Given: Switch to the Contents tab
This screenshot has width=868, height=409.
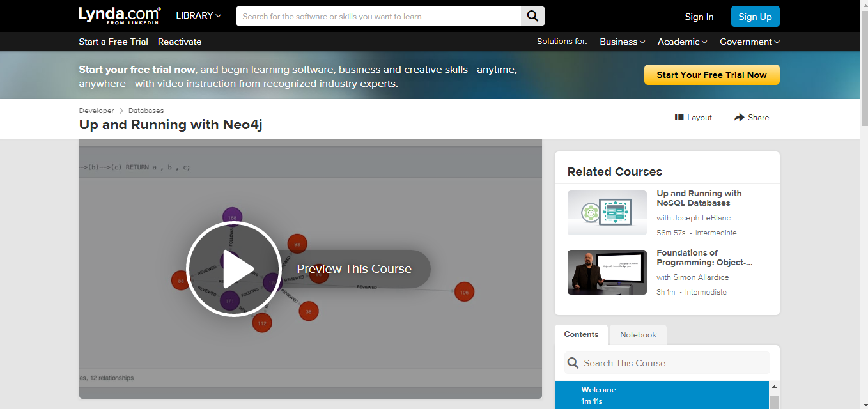Looking at the screenshot, I should point(581,334).
